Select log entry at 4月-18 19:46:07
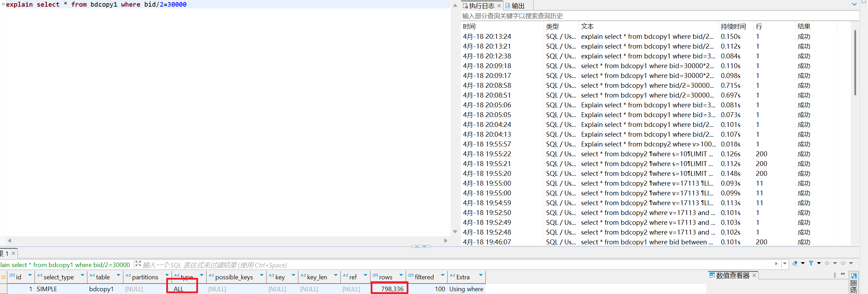868x294 pixels. pos(657,242)
